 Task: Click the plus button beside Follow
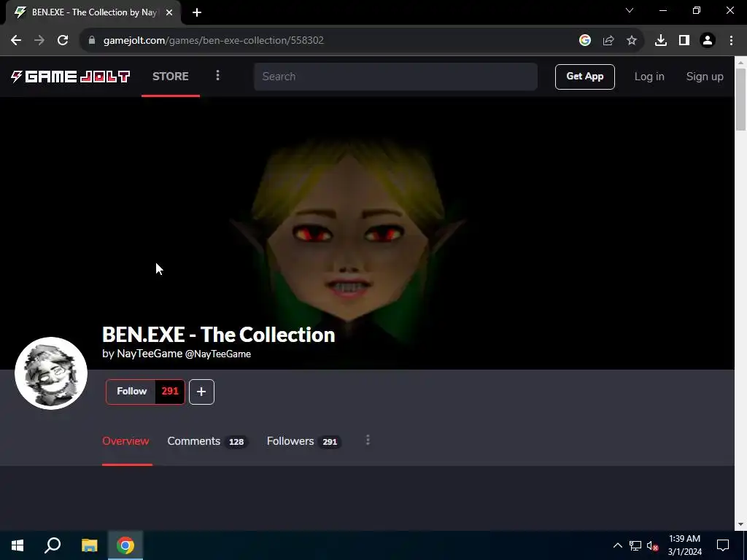(201, 392)
